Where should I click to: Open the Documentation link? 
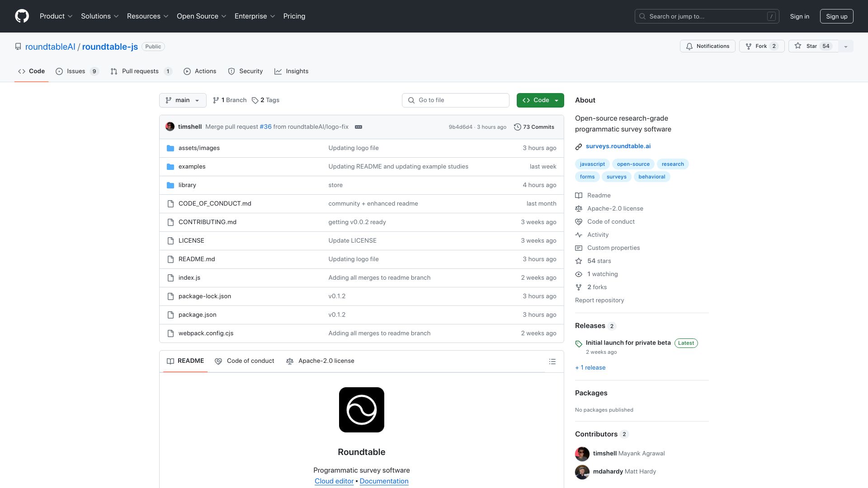tap(384, 481)
